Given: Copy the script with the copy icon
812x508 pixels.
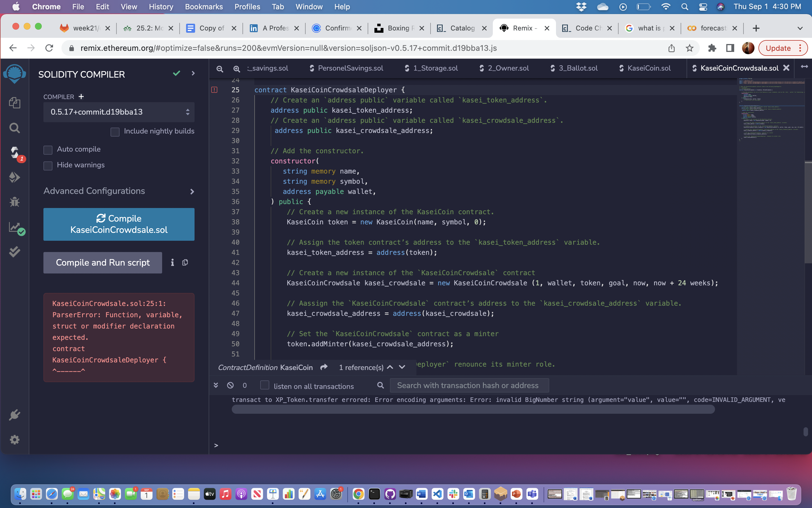Looking at the screenshot, I should 185,262.
